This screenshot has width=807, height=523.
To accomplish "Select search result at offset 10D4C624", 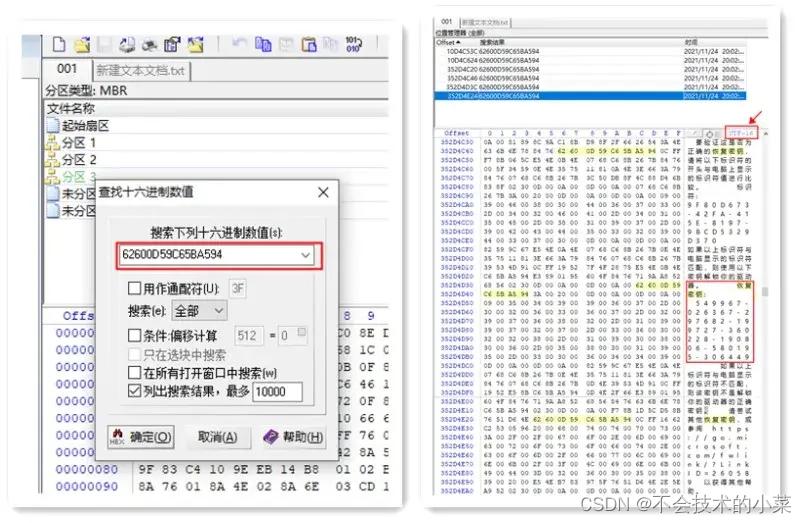I will pos(590,60).
